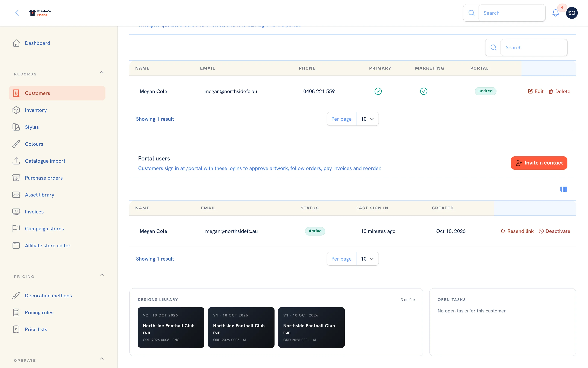Focus the top header search field
The width and height of the screenshot is (588, 368).
(512, 13)
